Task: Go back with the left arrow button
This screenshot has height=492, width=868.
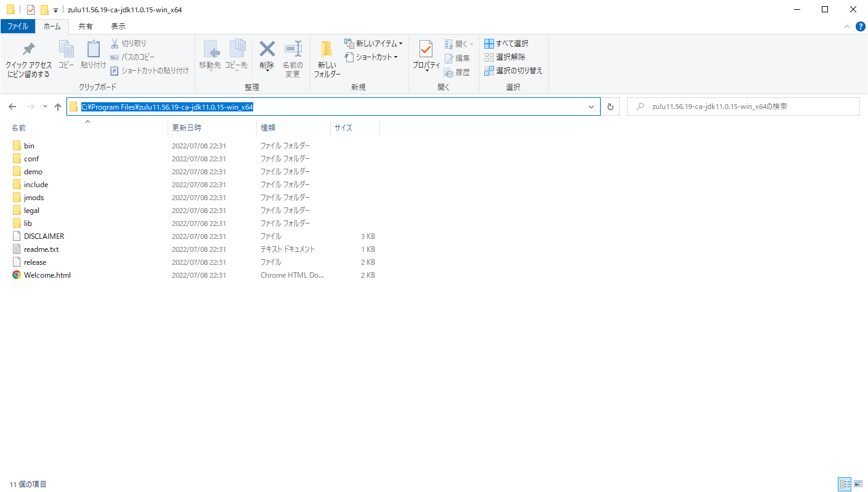Action: click(x=12, y=107)
